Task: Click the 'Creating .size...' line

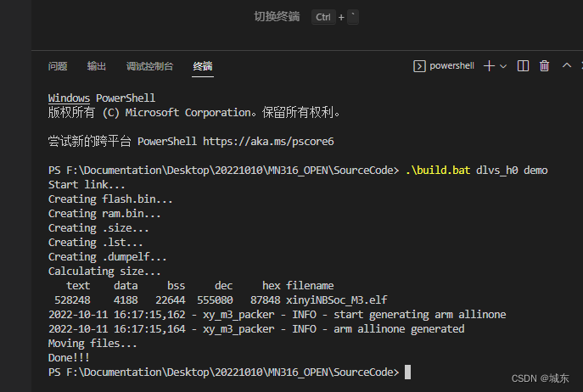Action: pyautogui.click(x=98, y=228)
